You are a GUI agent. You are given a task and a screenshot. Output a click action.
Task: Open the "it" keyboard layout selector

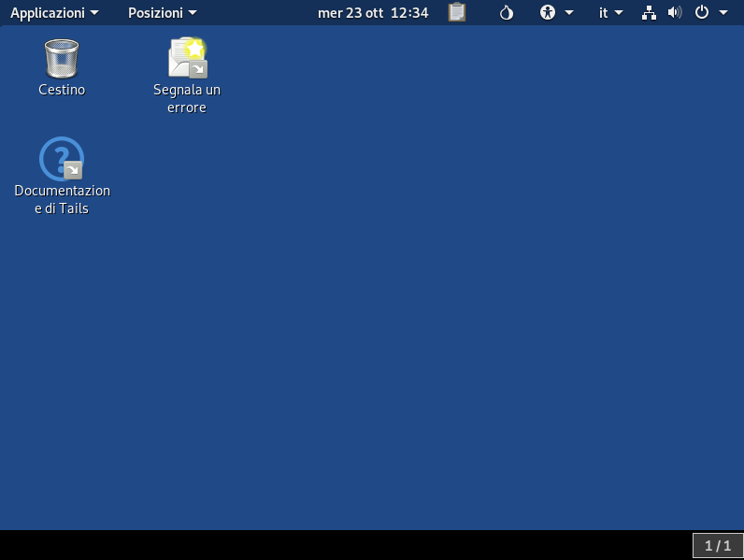[x=603, y=13]
